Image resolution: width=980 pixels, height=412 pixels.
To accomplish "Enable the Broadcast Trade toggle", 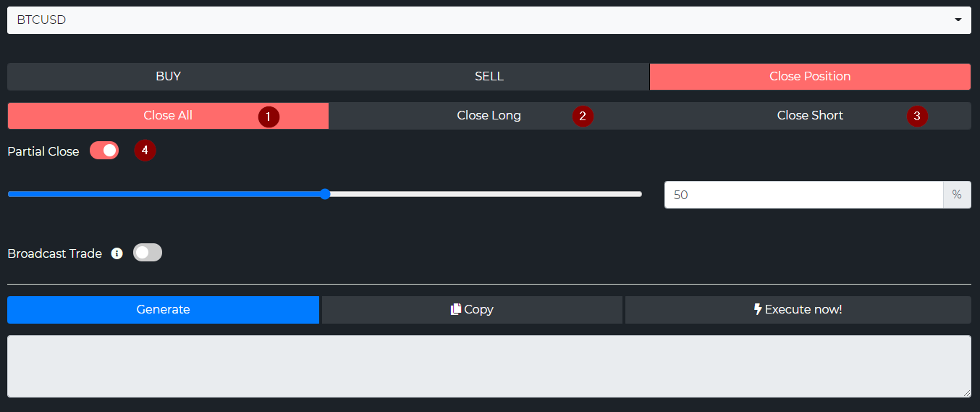I will 148,253.
